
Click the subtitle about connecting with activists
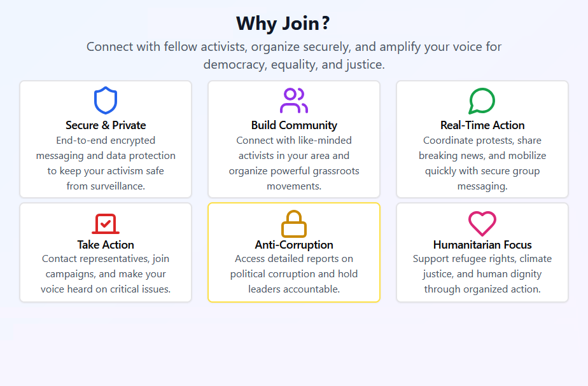pos(294,55)
